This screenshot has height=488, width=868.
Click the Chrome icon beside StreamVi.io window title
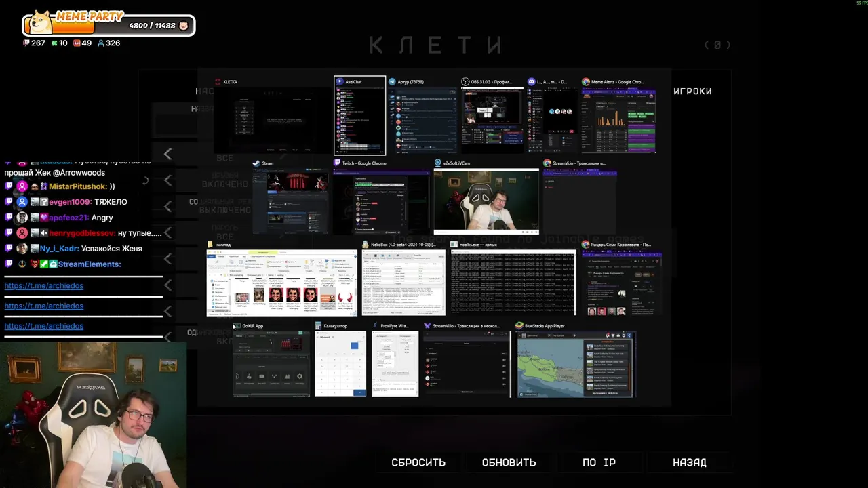(x=547, y=163)
